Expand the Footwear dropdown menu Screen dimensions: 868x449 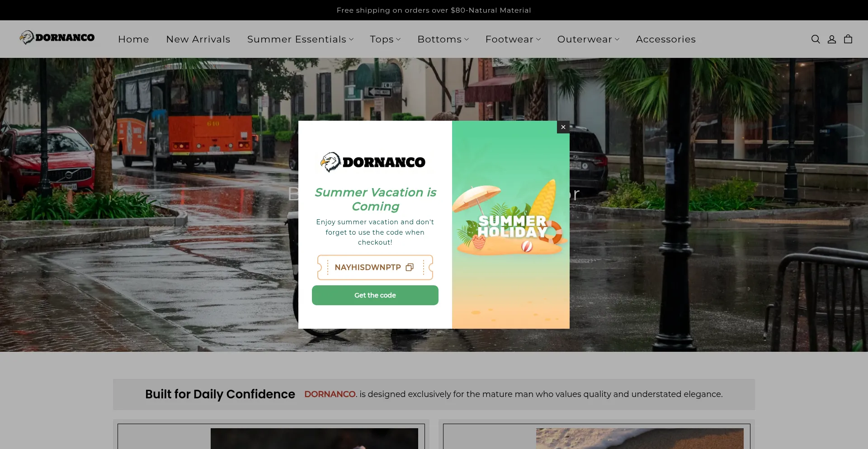[513, 39]
